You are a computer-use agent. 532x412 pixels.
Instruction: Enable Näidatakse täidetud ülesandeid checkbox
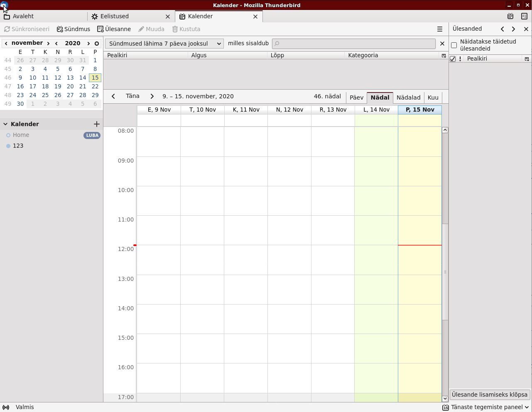454,45
